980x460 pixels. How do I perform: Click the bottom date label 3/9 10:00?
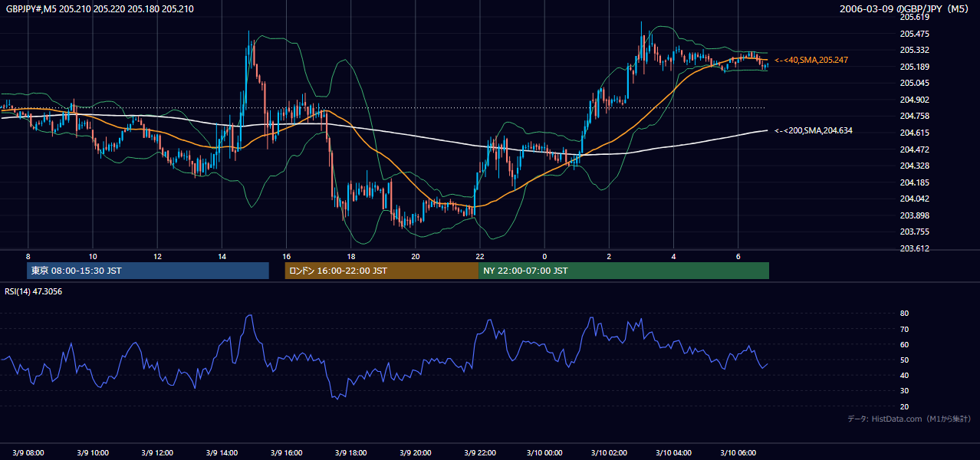tap(93, 453)
